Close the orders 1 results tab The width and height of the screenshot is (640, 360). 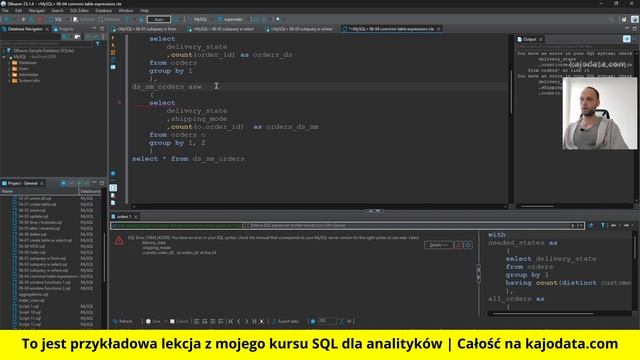pyautogui.click(x=136, y=216)
